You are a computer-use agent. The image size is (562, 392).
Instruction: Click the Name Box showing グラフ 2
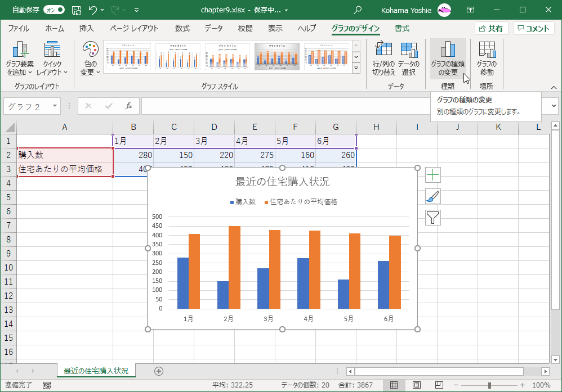(x=27, y=106)
